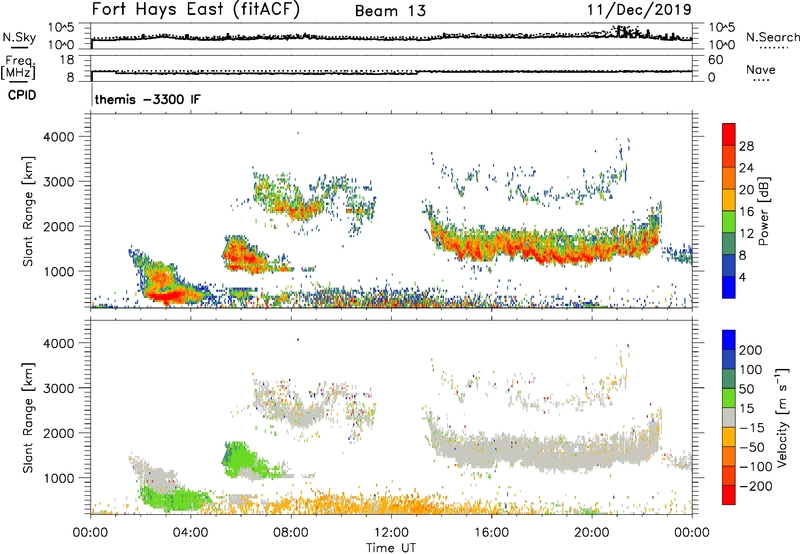Click the "Velocity [m s-1]" color bar title
The width and height of the screenshot is (800, 554).
click(x=782, y=417)
